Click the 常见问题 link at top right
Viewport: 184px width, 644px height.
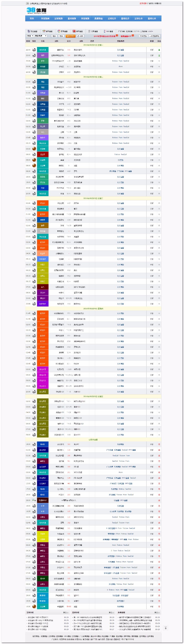tap(143, 3)
